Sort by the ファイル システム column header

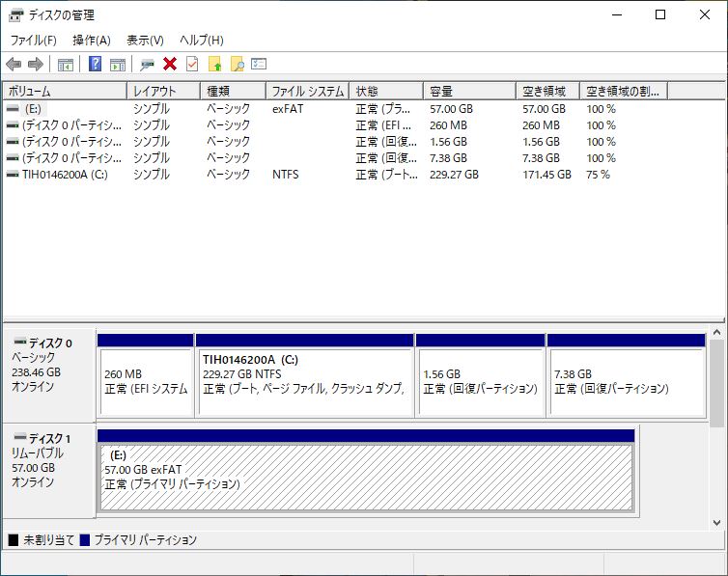point(308,92)
